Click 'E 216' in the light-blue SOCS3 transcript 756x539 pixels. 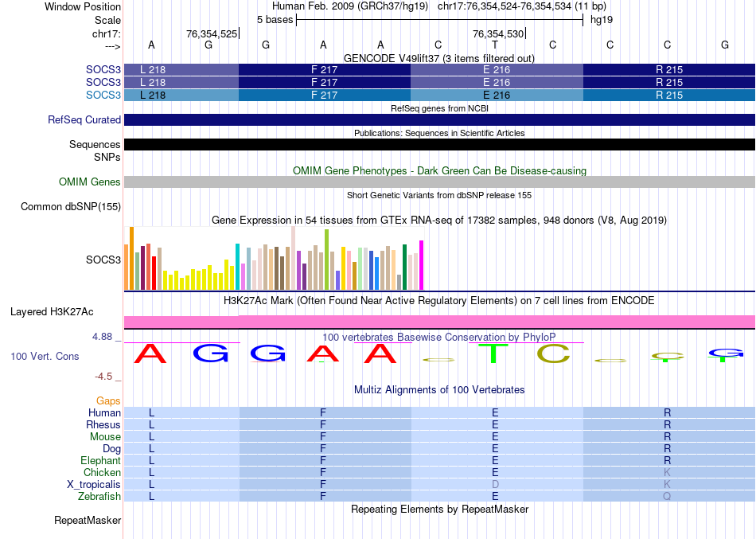point(497,95)
